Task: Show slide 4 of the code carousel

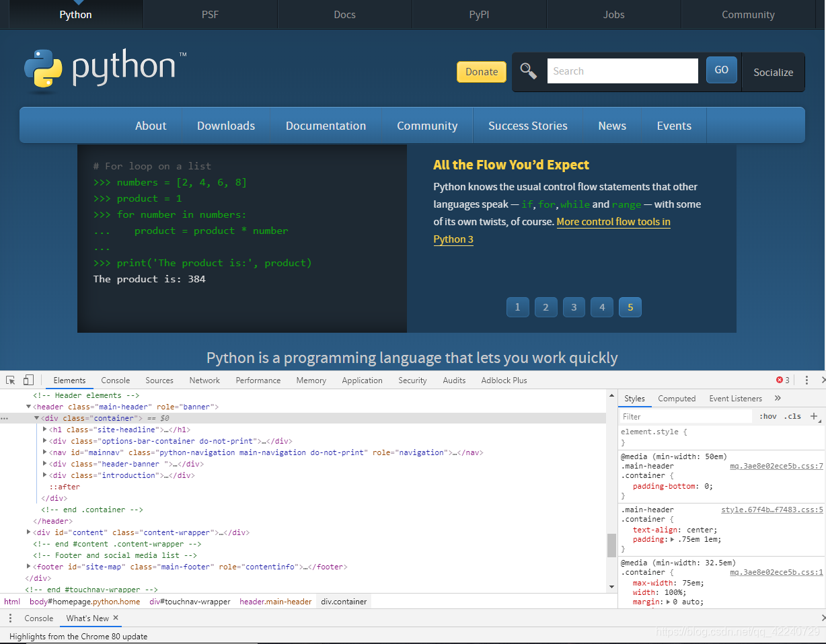Action: [x=602, y=307]
